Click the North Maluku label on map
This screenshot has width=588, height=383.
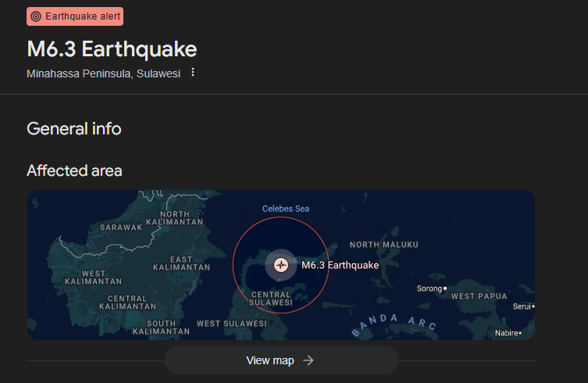point(386,245)
